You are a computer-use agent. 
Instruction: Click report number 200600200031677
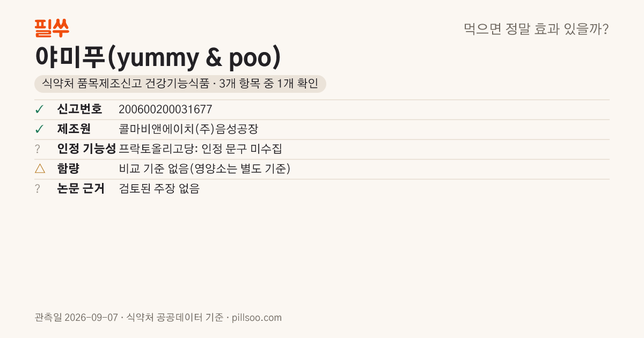click(x=165, y=109)
